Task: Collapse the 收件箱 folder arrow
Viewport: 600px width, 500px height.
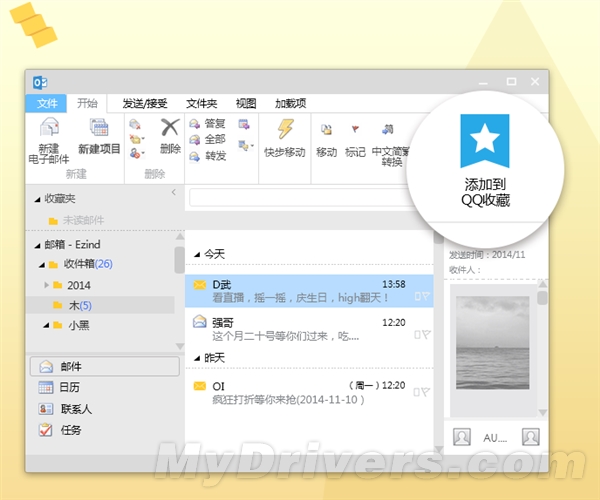Action: pyautogui.click(x=42, y=265)
